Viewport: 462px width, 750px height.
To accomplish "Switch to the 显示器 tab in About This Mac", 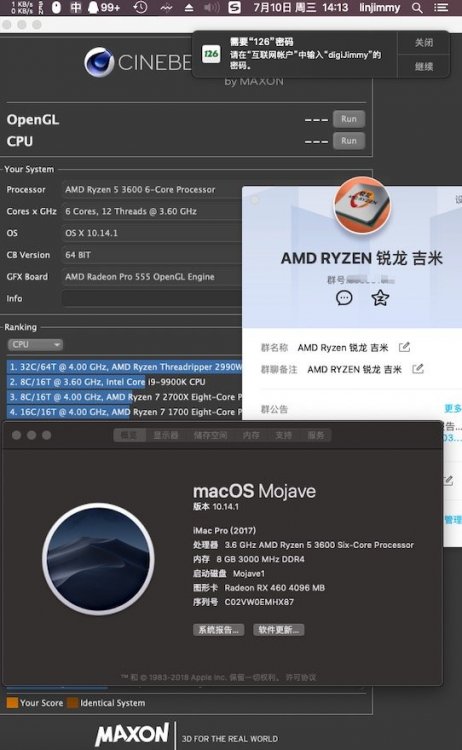I will pyautogui.click(x=165, y=435).
